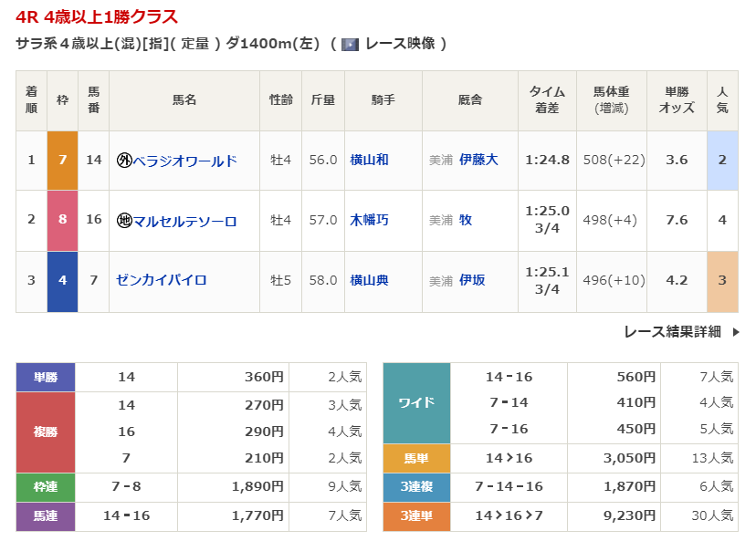The image size is (756, 541).
Task: Click the orange frame 7 color cell
Action: click(x=62, y=161)
